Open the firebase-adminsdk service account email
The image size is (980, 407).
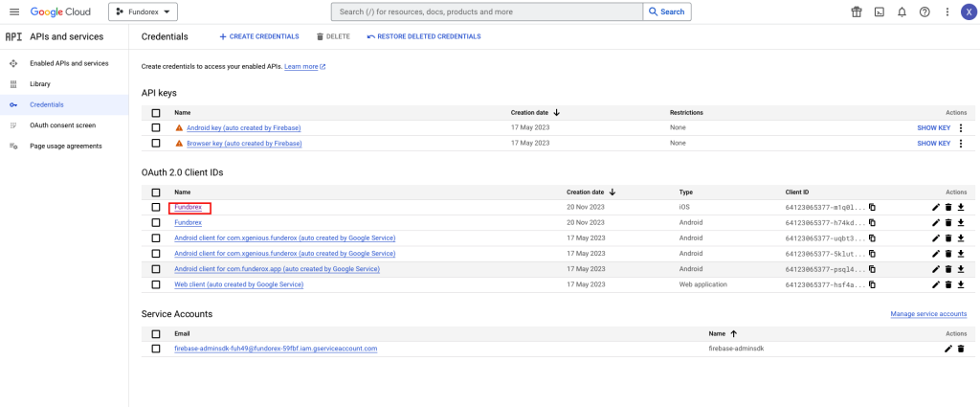click(276, 349)
